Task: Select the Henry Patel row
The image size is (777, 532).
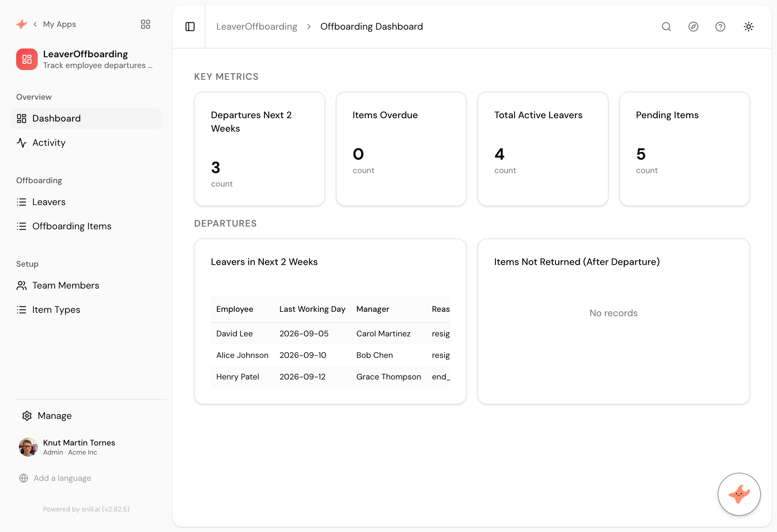Action: pyautogui.click(x=330, y=377)
